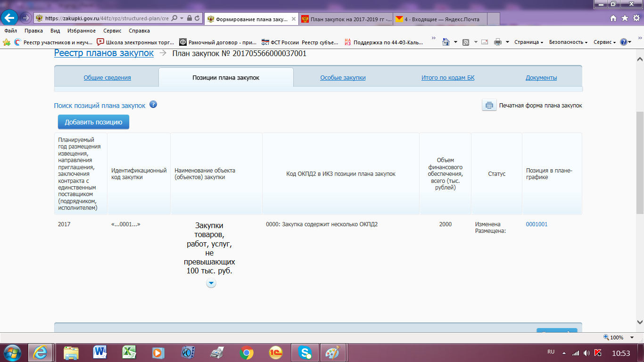The width and height of the screenshot is (644, 362).
Task: Click the browser address bar
Action: pos(106,18)
